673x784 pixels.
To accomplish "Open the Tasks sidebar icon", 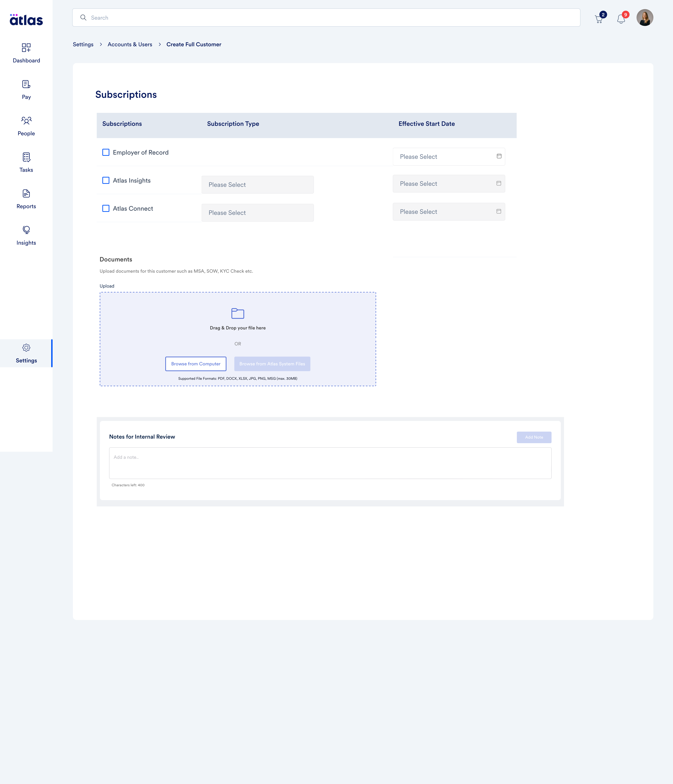I will (x=26, y=157).
